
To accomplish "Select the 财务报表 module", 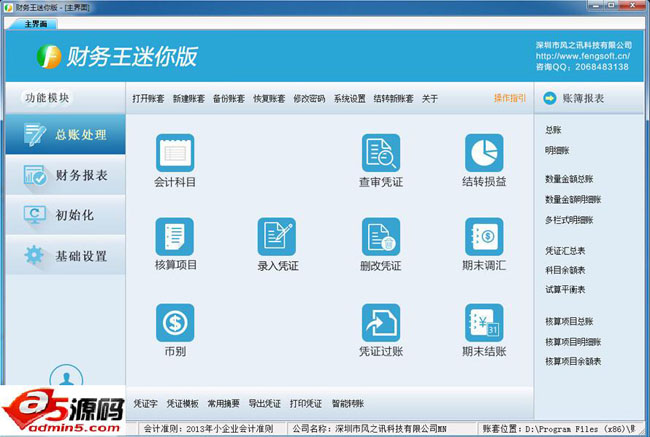I will point(65,175).
